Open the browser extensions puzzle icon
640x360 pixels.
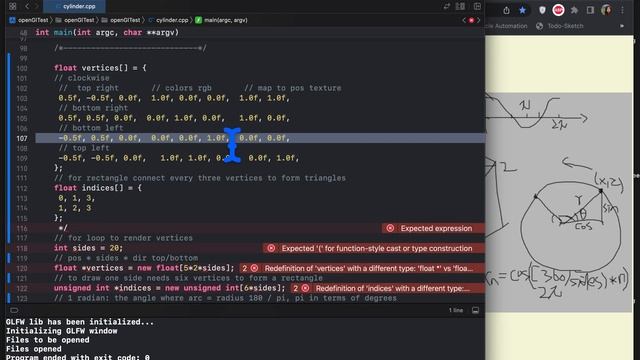pyautogui.click(x=574, y=10)
